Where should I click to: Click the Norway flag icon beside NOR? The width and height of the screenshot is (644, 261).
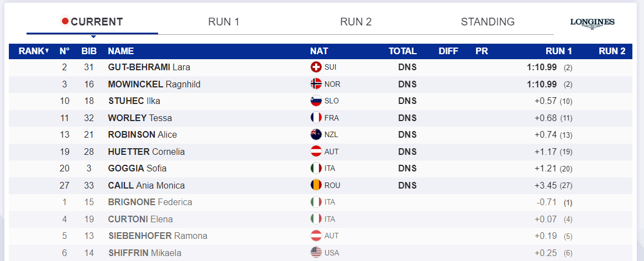(x=316, y=84)
